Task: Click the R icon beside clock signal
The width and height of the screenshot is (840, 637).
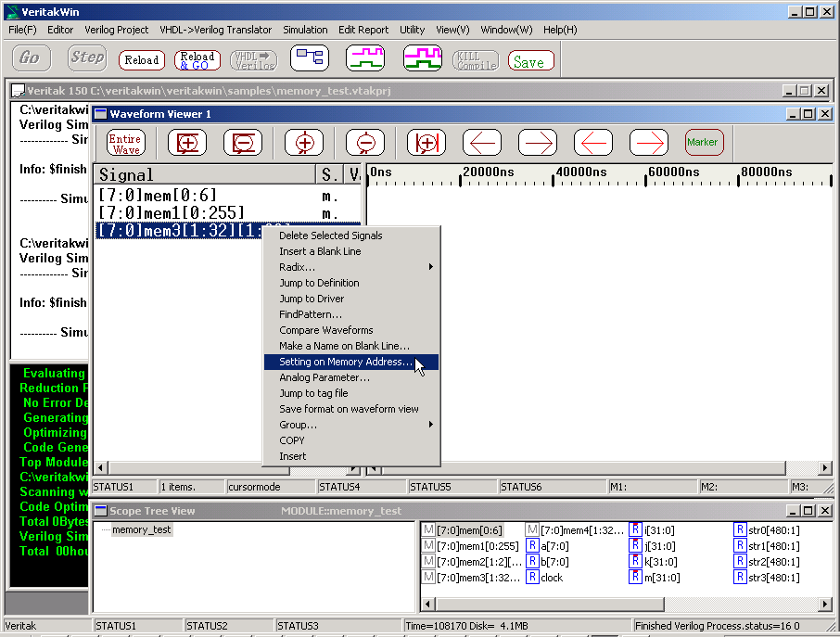Action: 532,577
